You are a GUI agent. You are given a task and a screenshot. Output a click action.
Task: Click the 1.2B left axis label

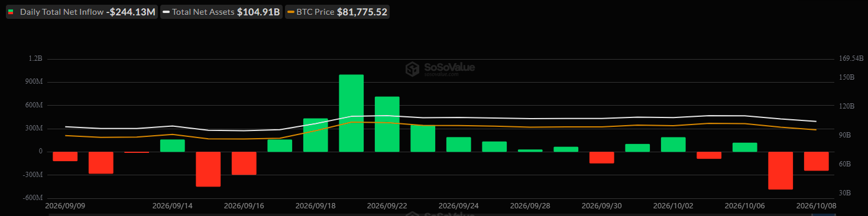click(x=35, y=59)
